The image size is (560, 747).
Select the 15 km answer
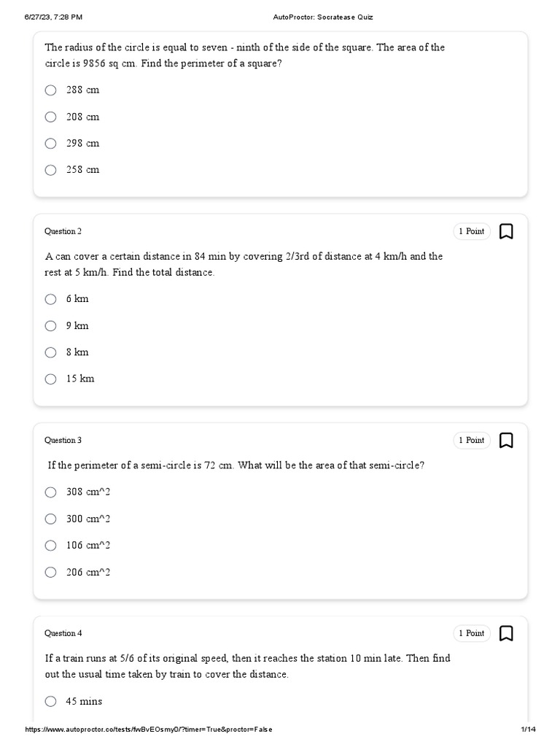[50, 379]
